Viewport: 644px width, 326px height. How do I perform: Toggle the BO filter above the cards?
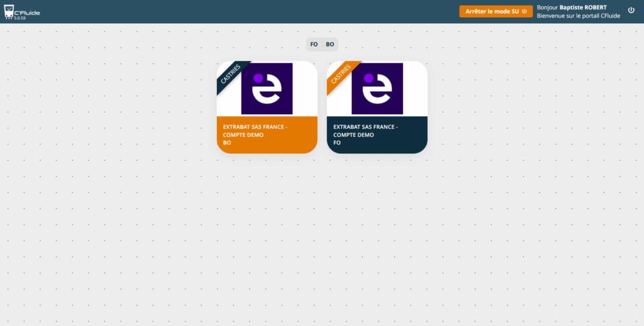(330, 45)
